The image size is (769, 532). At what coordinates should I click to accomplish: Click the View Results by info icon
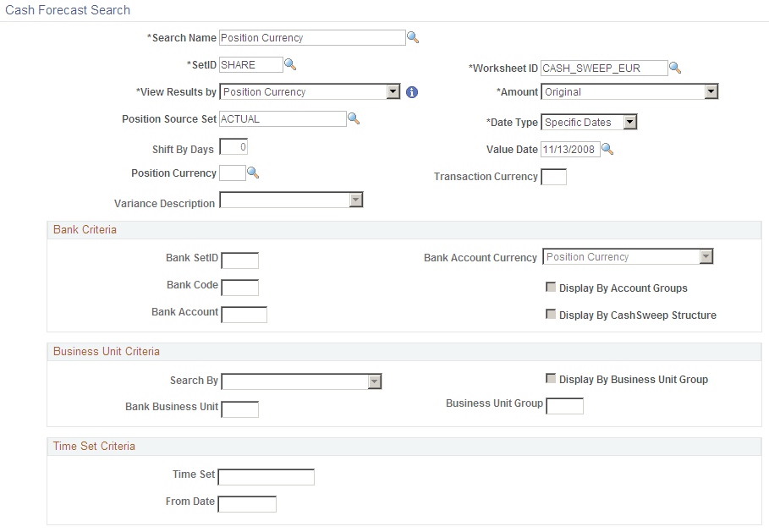[412, 91]
